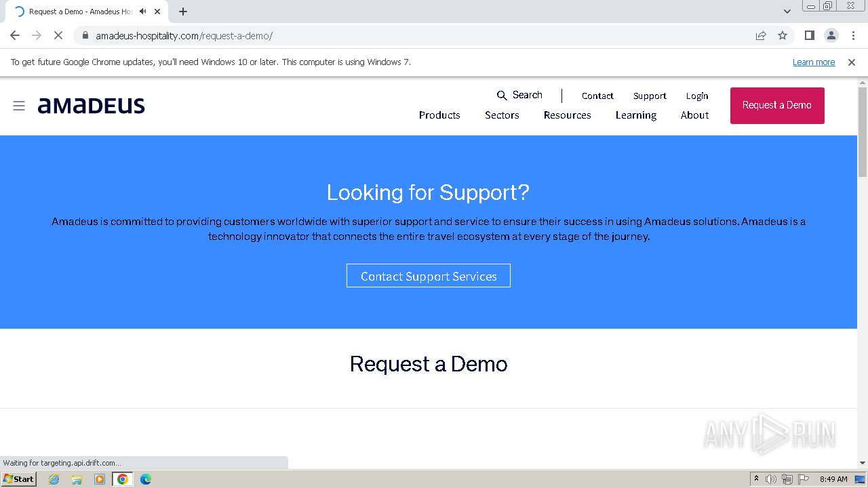Click the scrollbar down arrow
The height and width of the screenshot is (488, 868).
pyautogui.click(x=863, y=463)
